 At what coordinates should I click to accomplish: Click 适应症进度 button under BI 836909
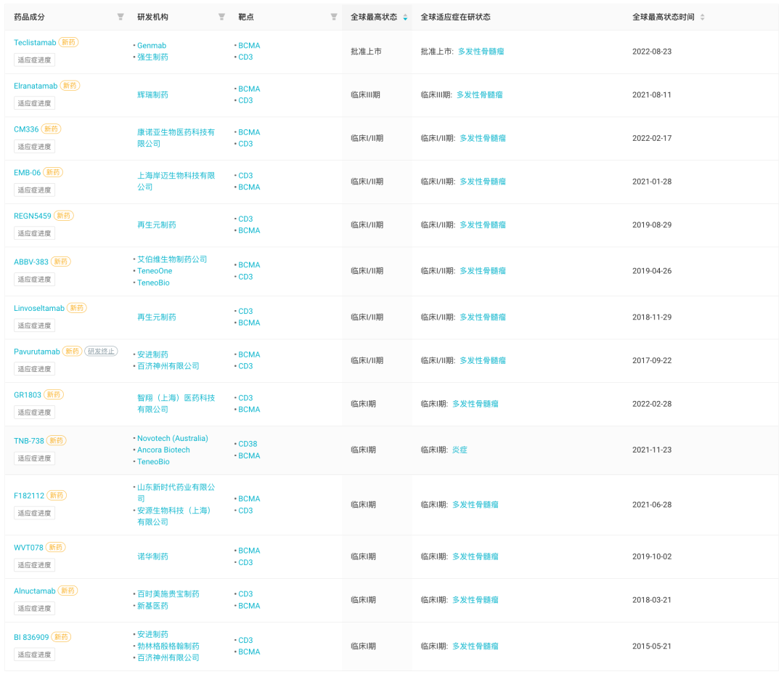point(35,654)
